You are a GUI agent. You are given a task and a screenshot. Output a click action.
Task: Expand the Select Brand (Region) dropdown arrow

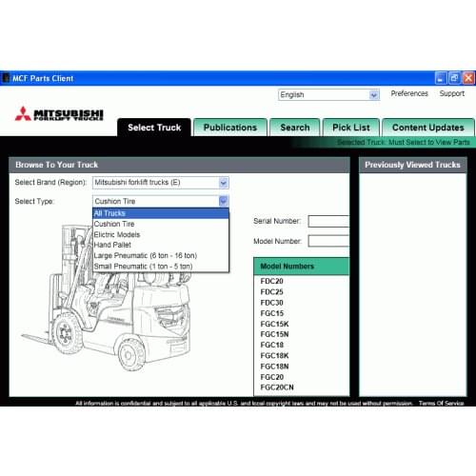(x=224, y=183)
